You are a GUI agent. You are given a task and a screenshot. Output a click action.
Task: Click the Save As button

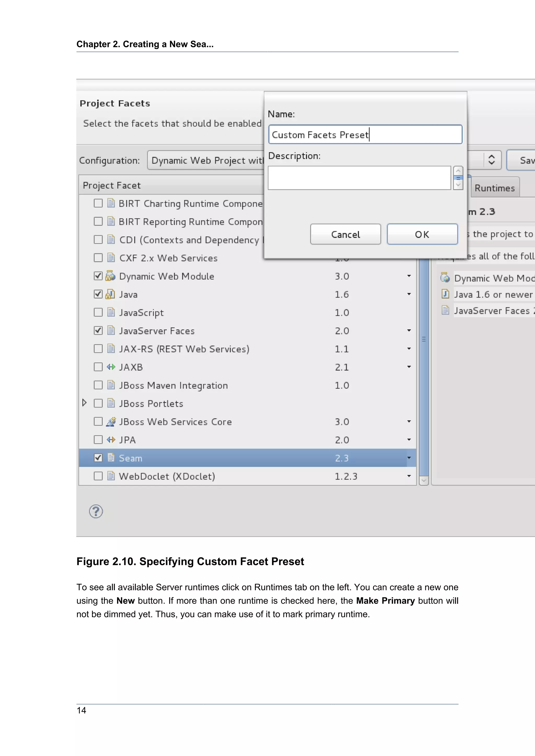[521, 160]
